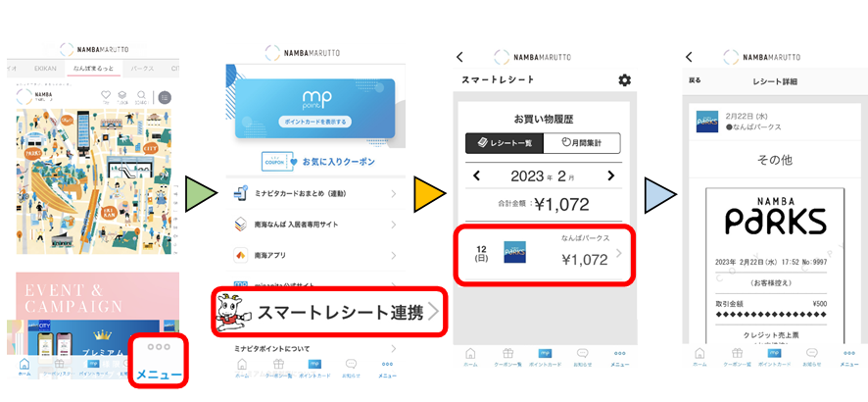This screenshot has width=868, height=402.
Task: Expand chevron on ¥1,072 receipt entry
Action: pos(619,253)
